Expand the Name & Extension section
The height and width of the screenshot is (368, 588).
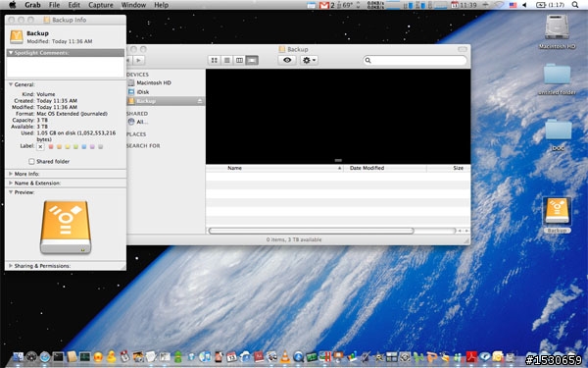pos(11,183)
